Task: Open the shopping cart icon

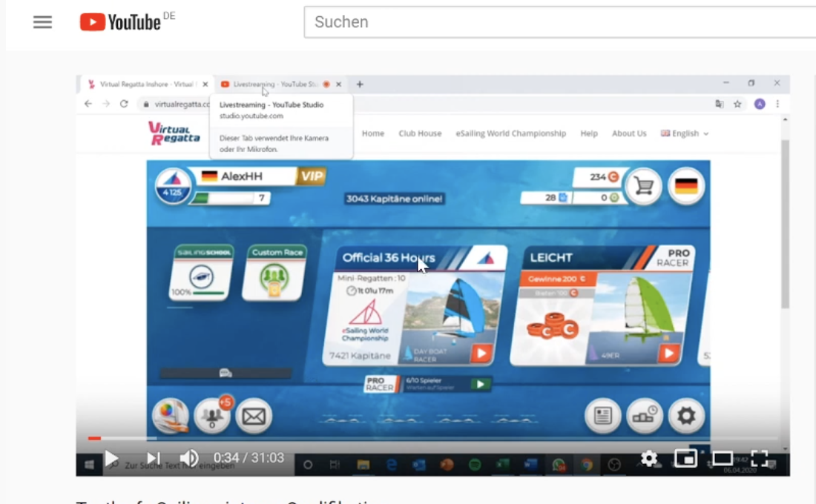Action: click(643, 187)
